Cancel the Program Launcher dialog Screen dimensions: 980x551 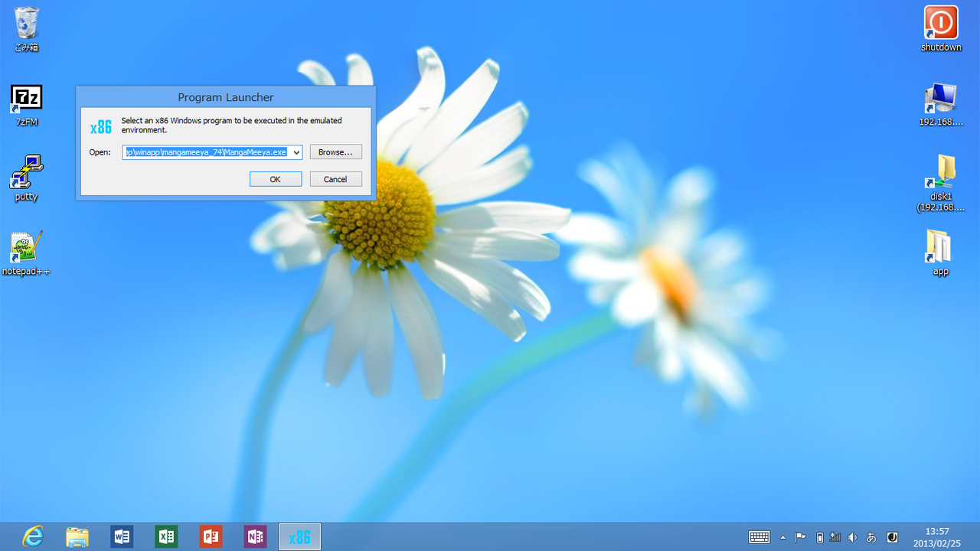point(335,179)
